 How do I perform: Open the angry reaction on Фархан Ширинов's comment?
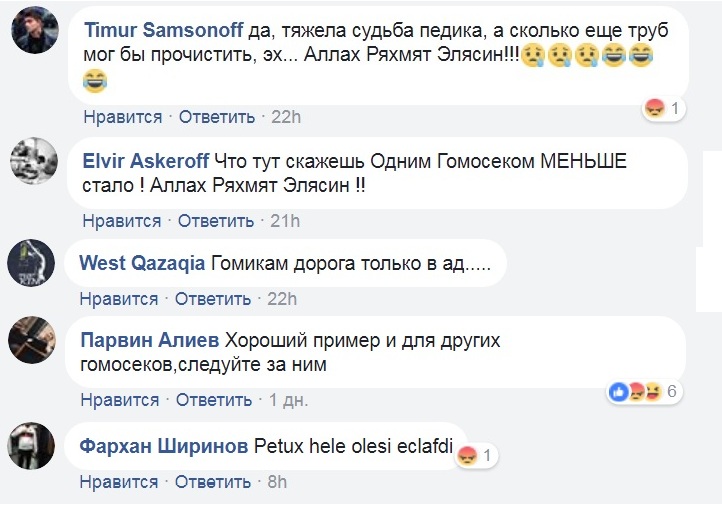[x=477, y=456]
